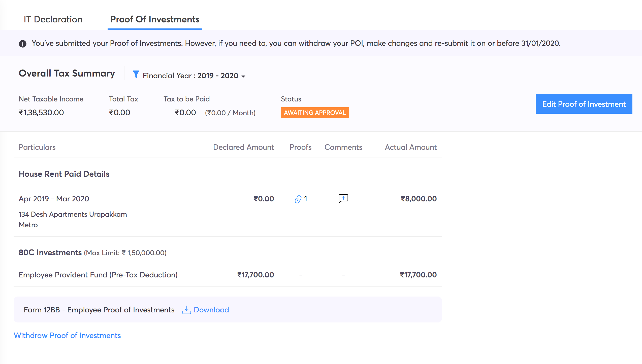Click the add comment icon for house rent row
The image size is (642, 364).
343,198
